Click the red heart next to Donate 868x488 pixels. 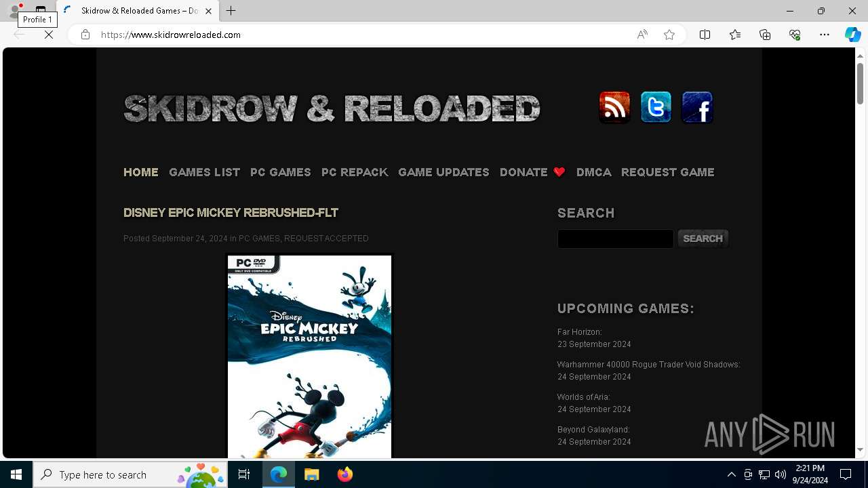point(559,172)
